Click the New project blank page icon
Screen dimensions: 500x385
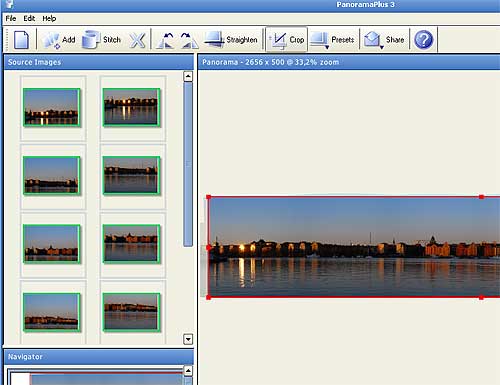click(21, 40)
